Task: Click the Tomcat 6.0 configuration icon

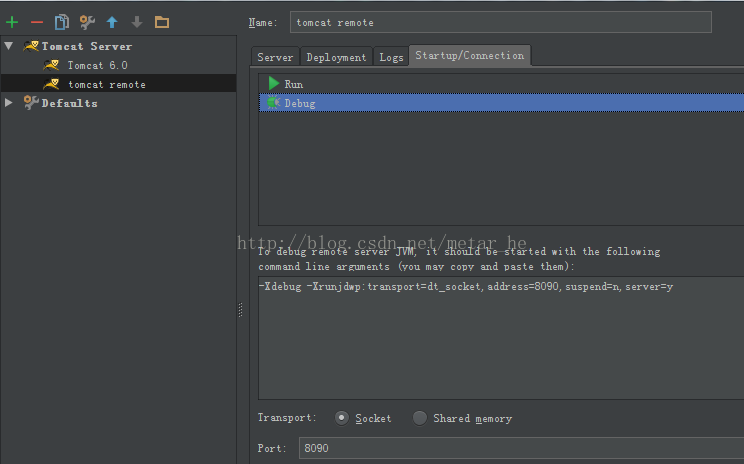Action: coord(51,65)
